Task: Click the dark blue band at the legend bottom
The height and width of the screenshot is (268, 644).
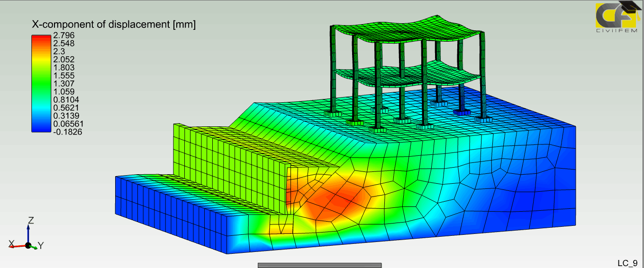Action: point(41,127)
